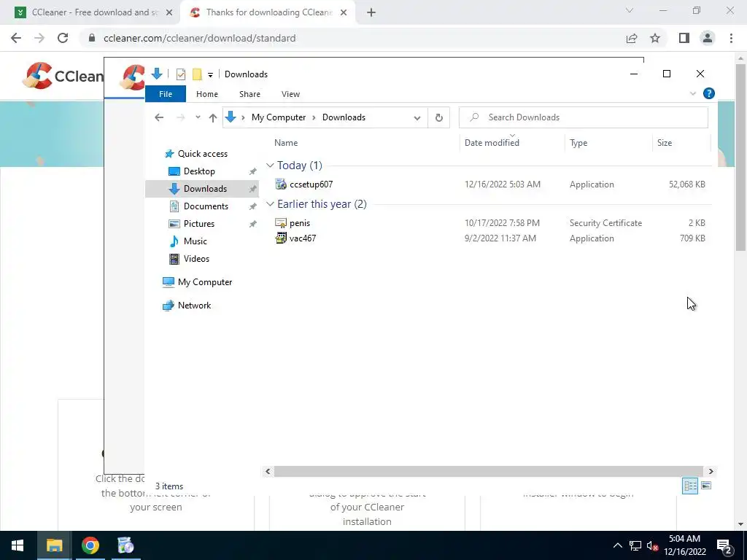Open Explorer Help question mark icon
Screen dimensions: 747x560
pos(709,93)
